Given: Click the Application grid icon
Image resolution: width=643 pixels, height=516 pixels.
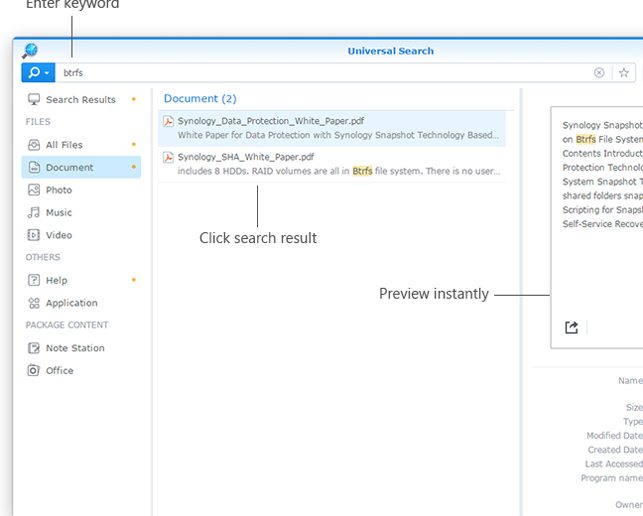Looking at the screenshot, I should [34, 303].
